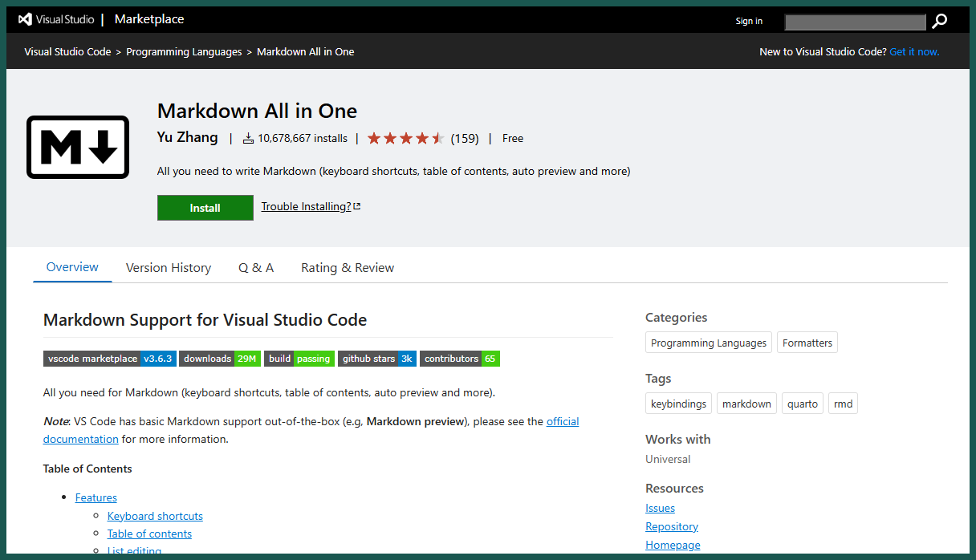Select Programming Languages category chip
Image resolution: width=976 pixels, height=560 pixels.
[709, 343]
